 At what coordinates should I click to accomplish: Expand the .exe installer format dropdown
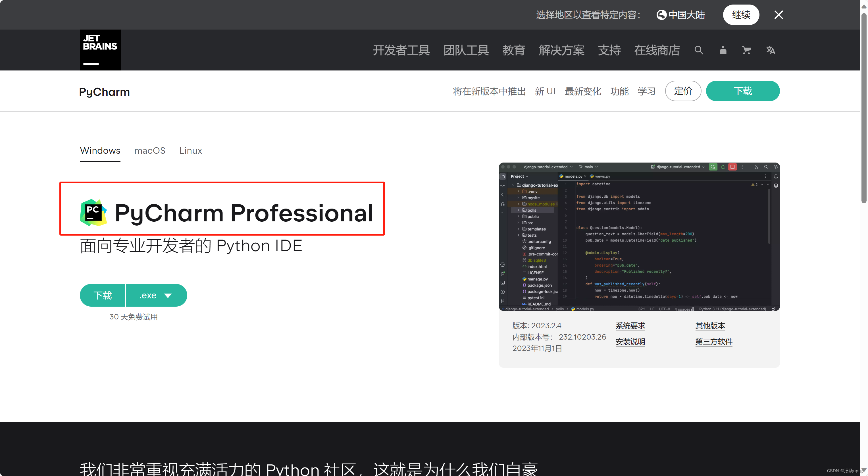point(156,295)
